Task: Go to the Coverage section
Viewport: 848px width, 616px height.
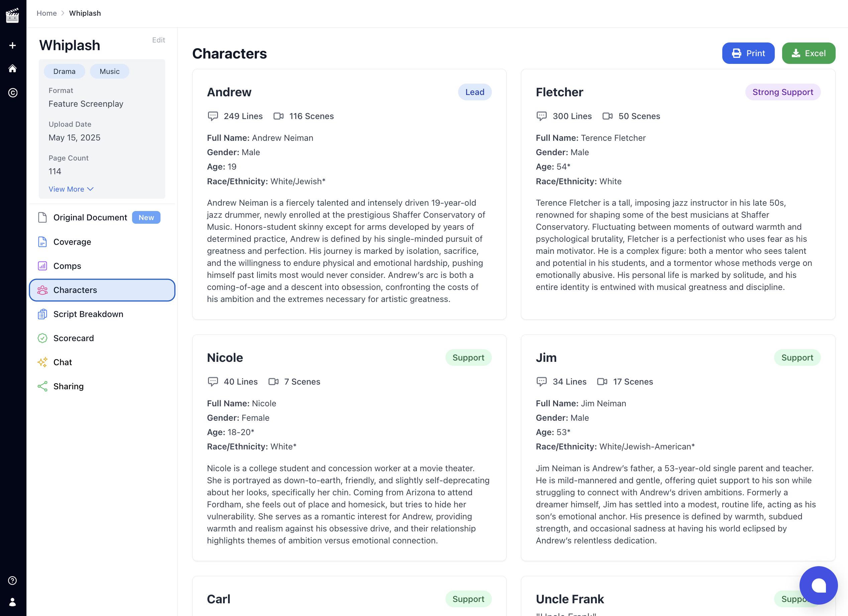Action: (72, 242)
